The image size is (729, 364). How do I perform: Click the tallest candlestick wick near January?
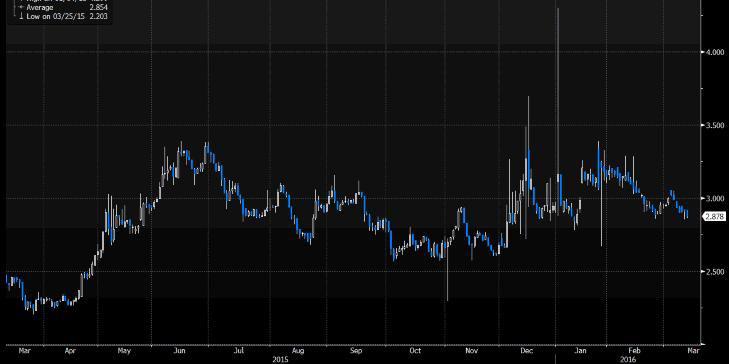click(557, 93)
